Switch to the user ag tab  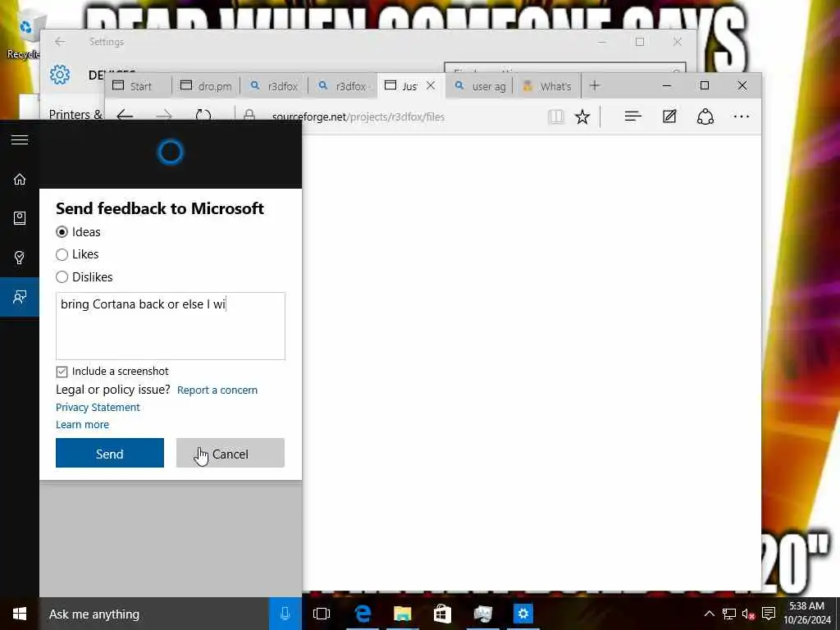(x=480, y=86)
